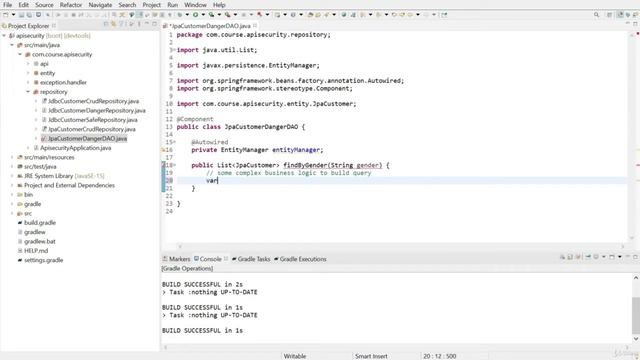The width and height of the screenshot is (640, 360).
Task: Select JdbcCustomerCrudRepository.java in tree
Action: click(x=93, y=101)
